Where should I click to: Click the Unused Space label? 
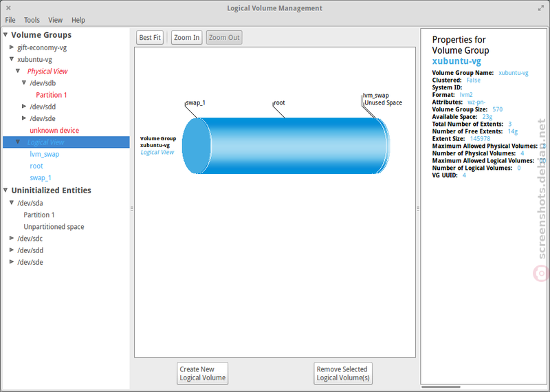coord(383,103)
